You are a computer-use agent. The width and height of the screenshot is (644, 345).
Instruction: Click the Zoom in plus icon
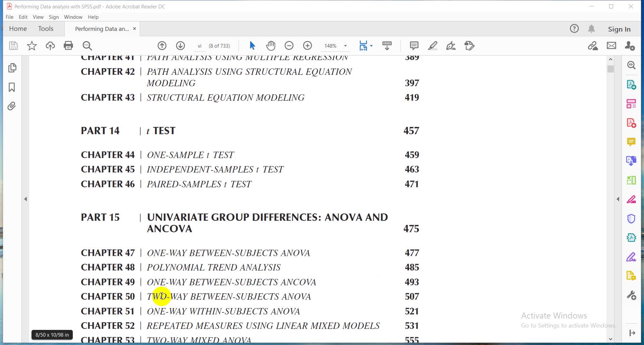(x=307, y=46)
